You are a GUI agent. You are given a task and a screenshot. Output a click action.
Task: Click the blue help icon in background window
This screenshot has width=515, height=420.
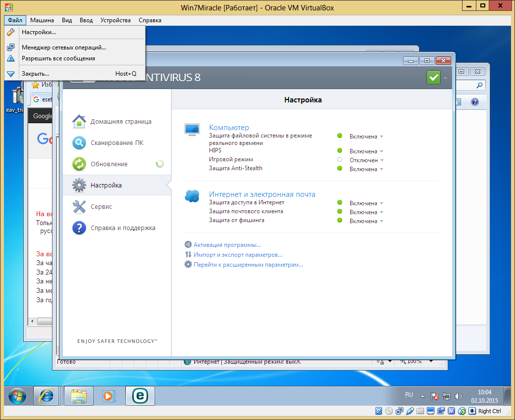[474, 102]
